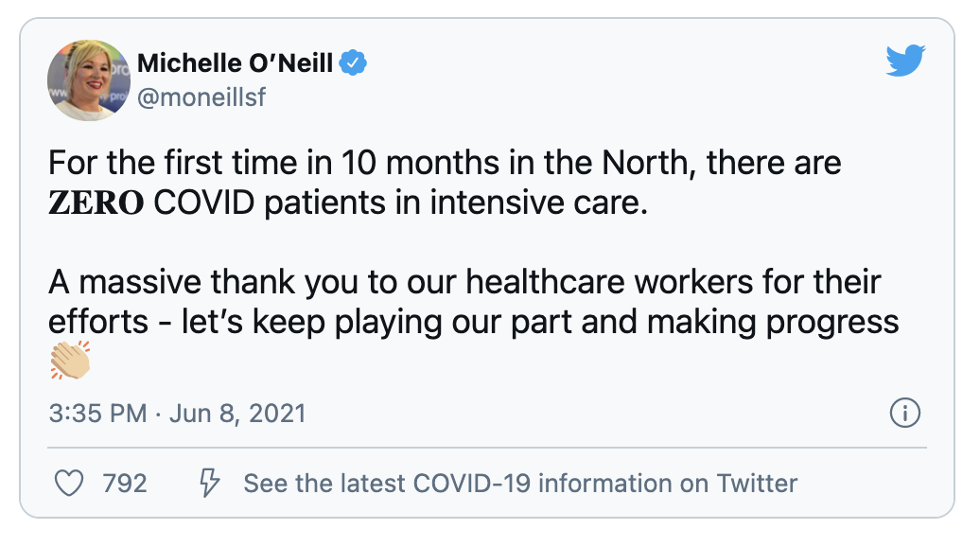
Task: Click the blue verified badge
Action: click(x=354, y=63)
